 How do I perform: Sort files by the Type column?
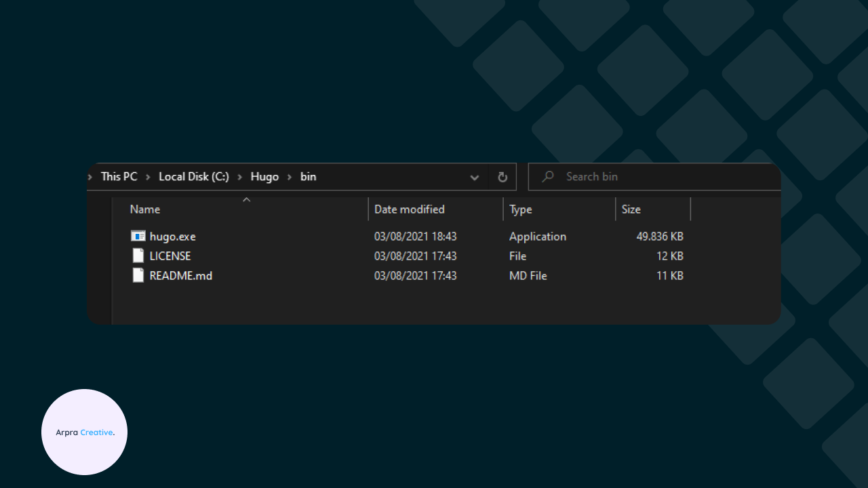521,209
